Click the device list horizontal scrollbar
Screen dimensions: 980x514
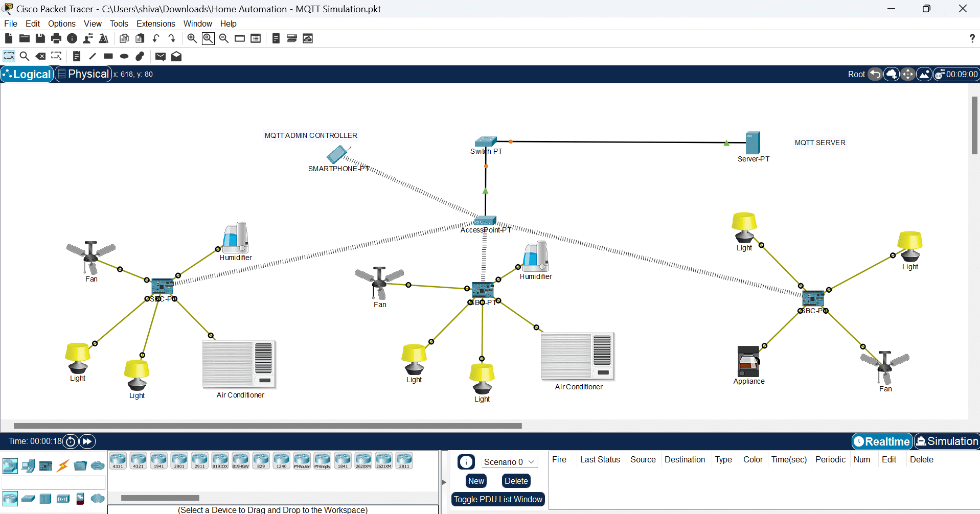[x=160, y=498]
